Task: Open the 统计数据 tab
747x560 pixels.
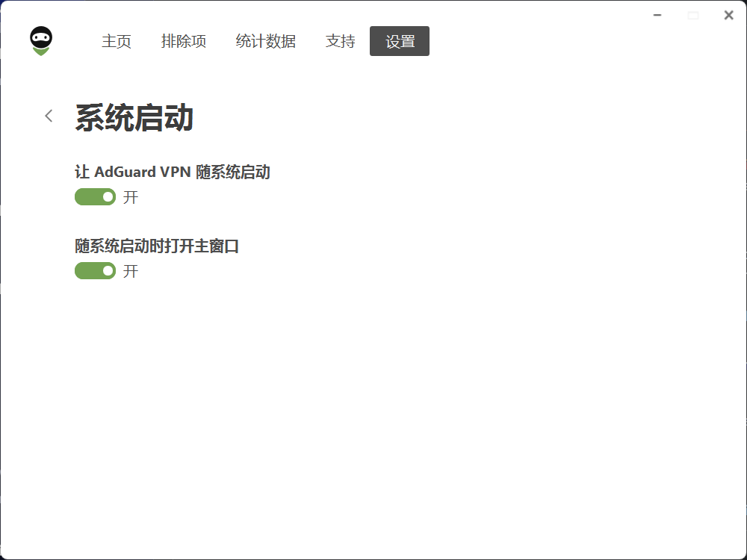Action: tap(265, 41)
